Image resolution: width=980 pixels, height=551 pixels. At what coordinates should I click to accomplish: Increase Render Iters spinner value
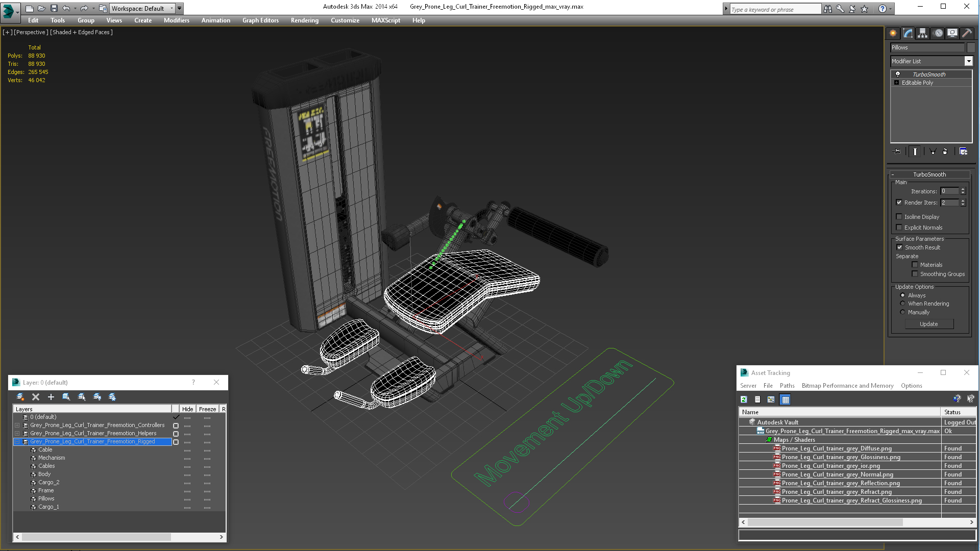click(963, 201)
